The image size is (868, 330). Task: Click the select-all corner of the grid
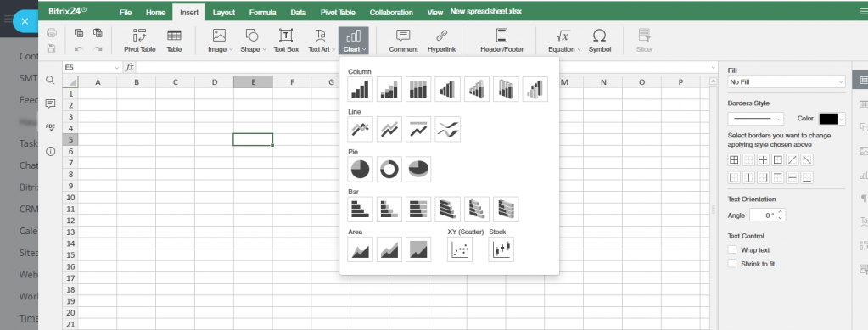click(70, 82)
